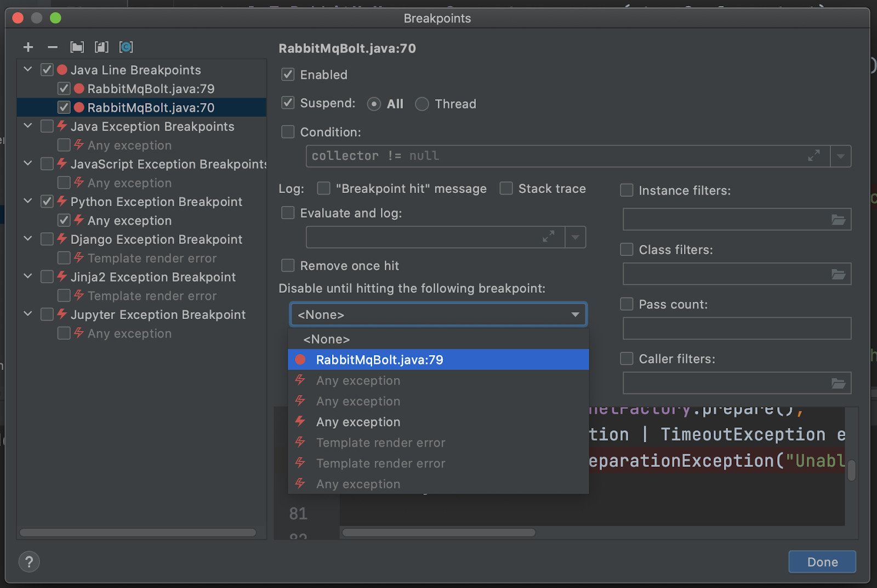This screenshot has height=588, width=877.
Task: Click the plus Add Breakpoint icon
Action: point(29,47)
